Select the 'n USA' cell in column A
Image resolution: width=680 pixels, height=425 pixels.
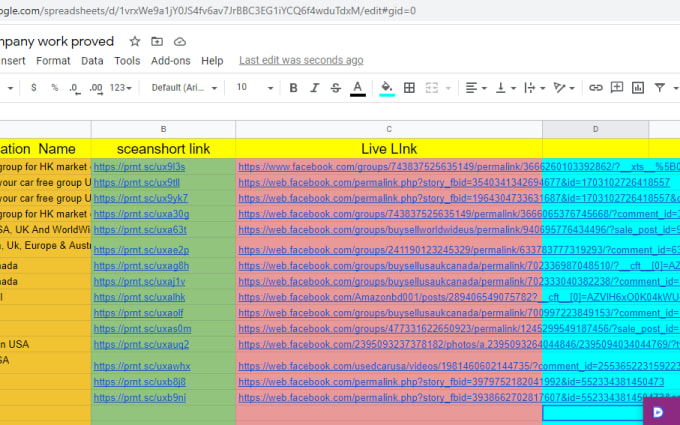45,344
